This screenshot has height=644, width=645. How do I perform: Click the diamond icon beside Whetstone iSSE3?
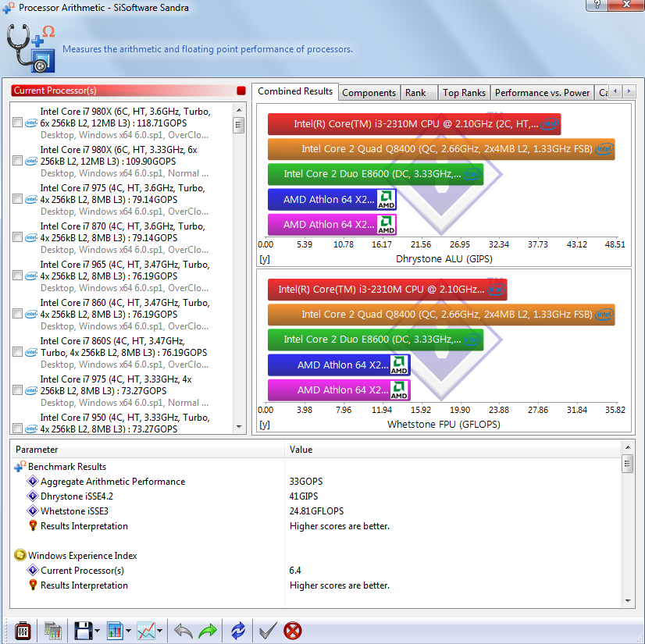(x=33, y=511)
